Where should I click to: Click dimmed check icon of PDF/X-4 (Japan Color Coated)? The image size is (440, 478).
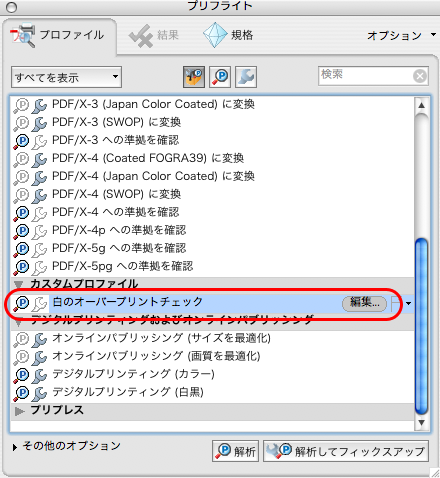tap(21, 177)
